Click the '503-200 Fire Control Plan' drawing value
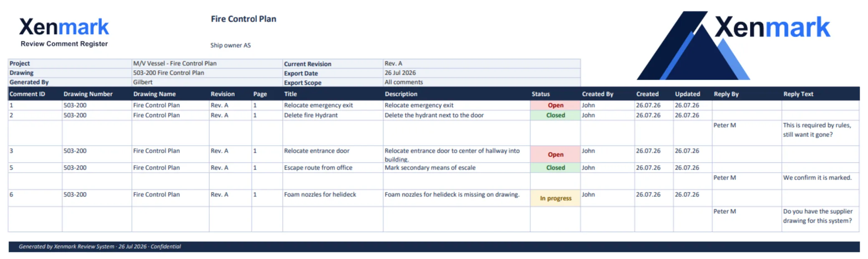The width and height of the screenshot is (868, 259). click(169, 73)
